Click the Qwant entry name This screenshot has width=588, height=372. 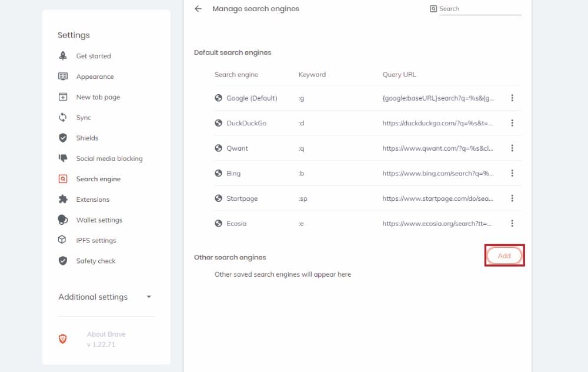pos(237,148)
